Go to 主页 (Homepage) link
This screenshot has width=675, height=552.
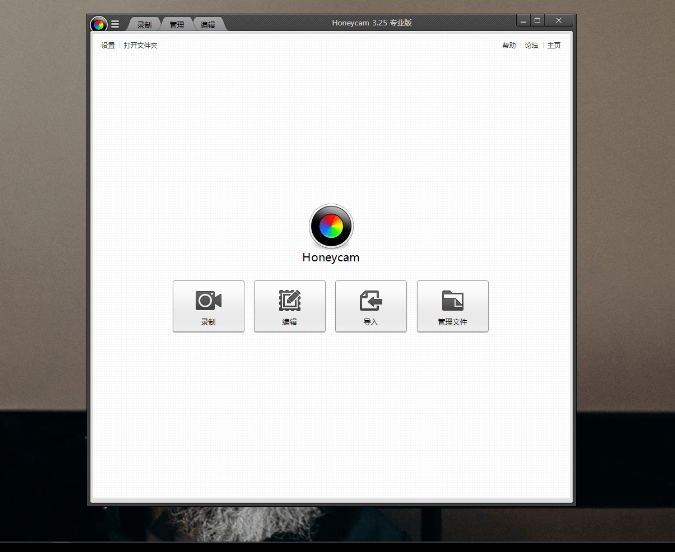554,45
